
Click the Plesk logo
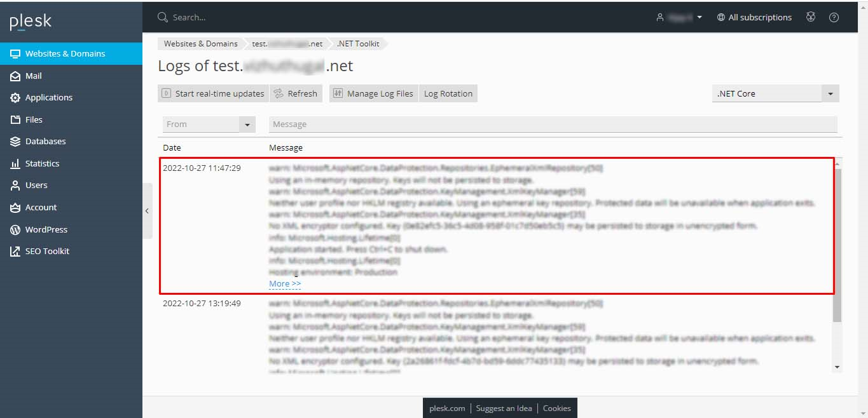tap(31, 22)
